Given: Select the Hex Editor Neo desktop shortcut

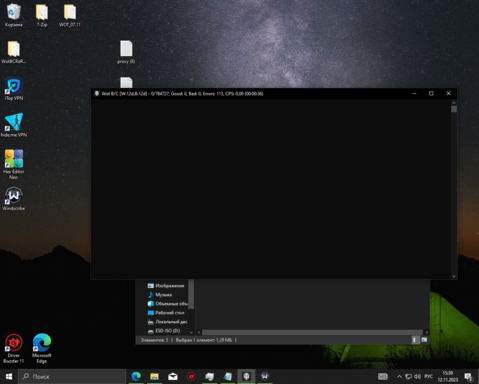Looking at the screenshot, I should pyautogui.click(x=14, y=164).
